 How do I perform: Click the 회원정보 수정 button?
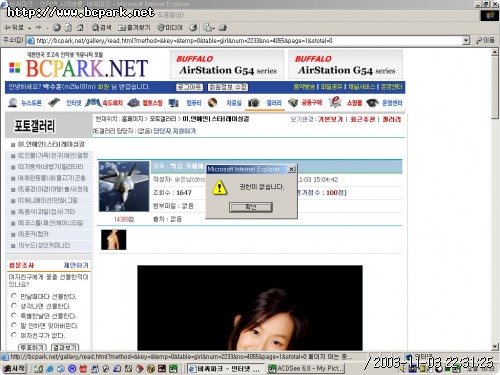pos(228,87)
